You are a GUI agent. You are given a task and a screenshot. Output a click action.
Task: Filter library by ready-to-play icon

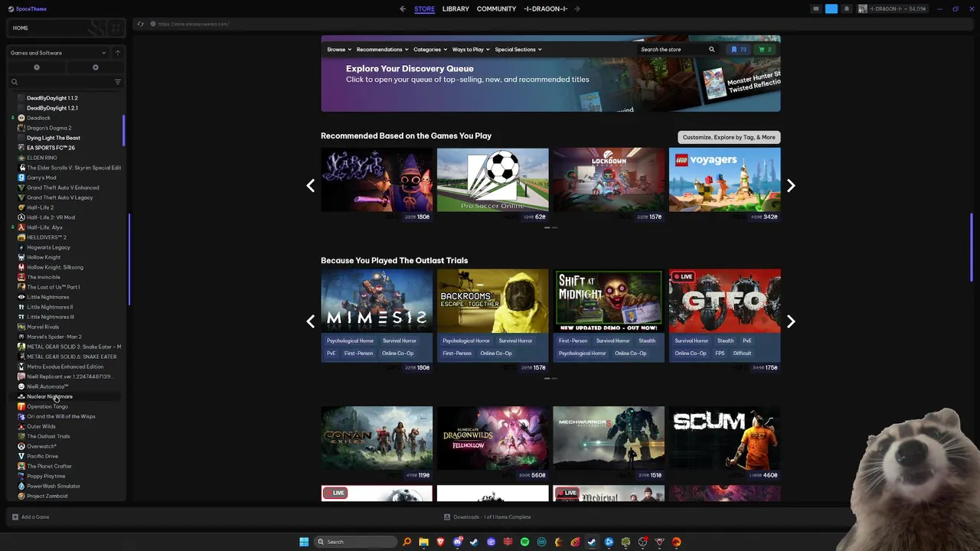[x=95, y=67]
